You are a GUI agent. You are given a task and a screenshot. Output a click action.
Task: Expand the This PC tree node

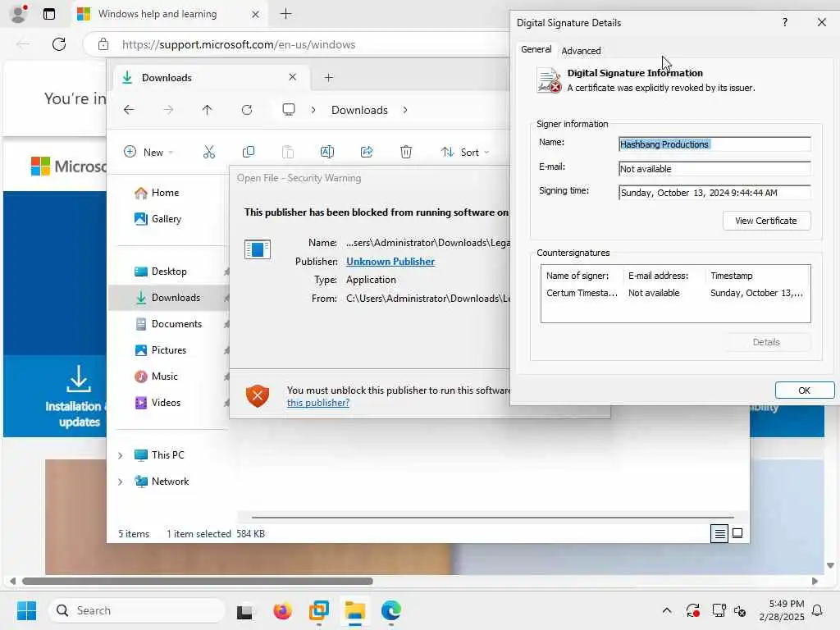pos(121,455)
